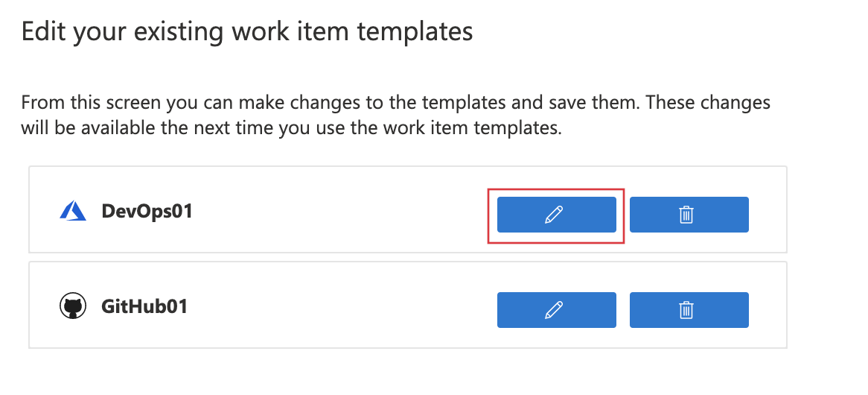Click "work item templates." ending the description
Viewport: 868px width, 395px height.
(485, 128)
